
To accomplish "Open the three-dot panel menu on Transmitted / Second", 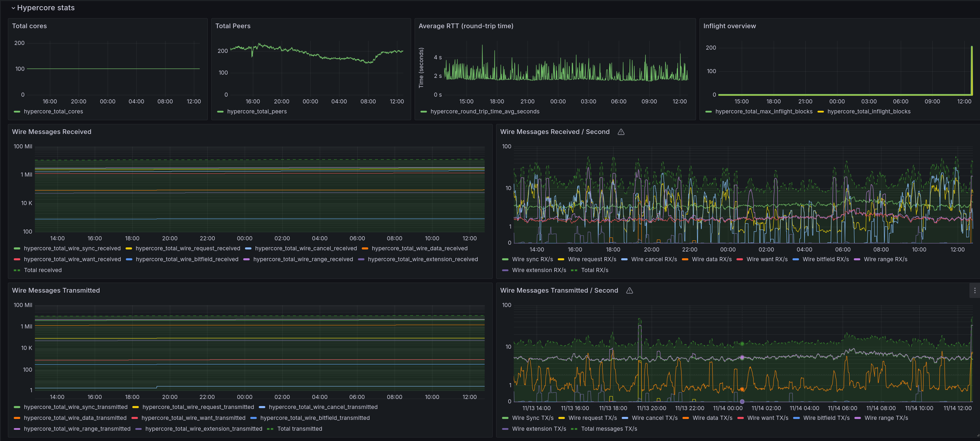I will (x=974, y=291).
